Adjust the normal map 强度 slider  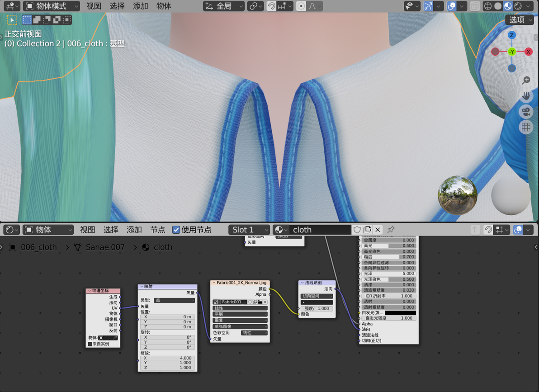tap(317, 308)
